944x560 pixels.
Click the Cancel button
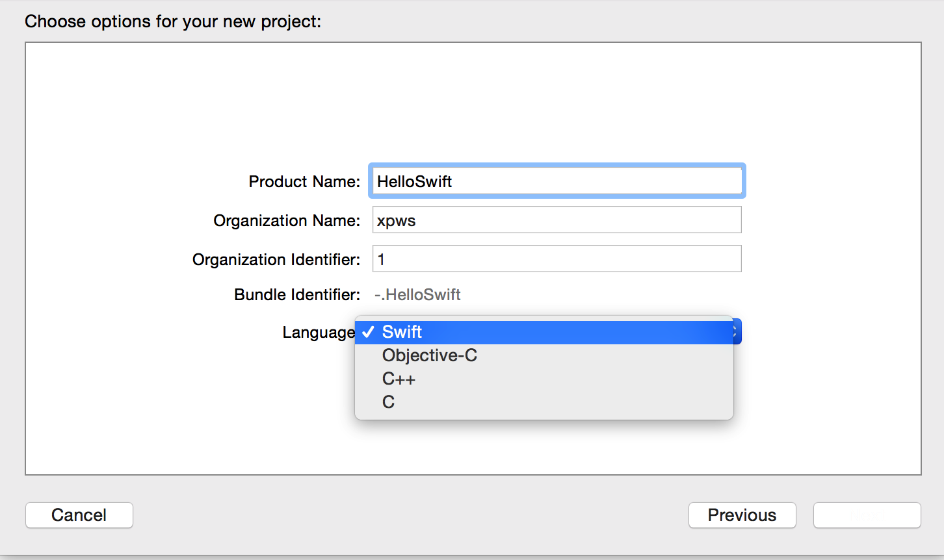pos(79,515)
